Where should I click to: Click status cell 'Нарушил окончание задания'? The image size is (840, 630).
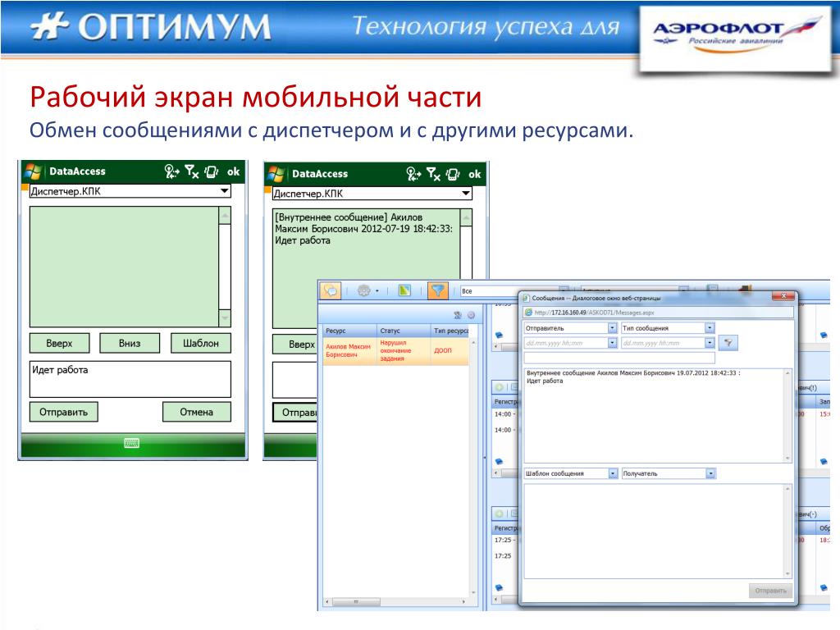tap(395, 350)
